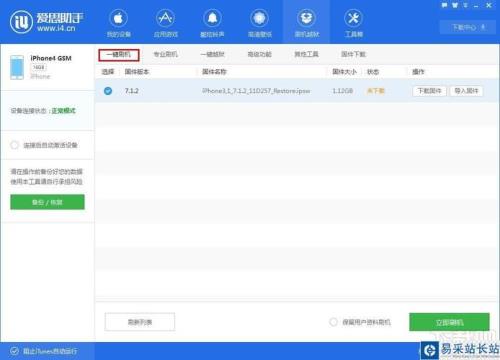Switch to 固件下载 tab
500x360 pixels.
click(x=354, y=54)
